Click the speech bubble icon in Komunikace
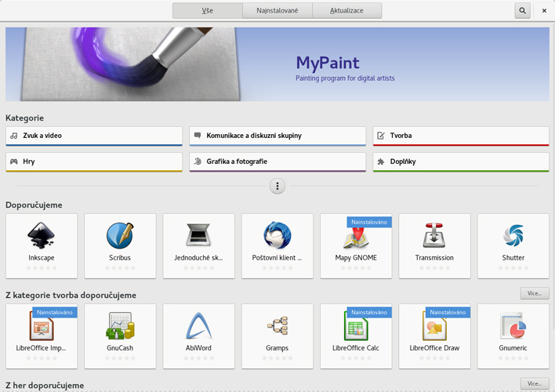This screenshot has height=392, width=555. [x=198, y=136]
